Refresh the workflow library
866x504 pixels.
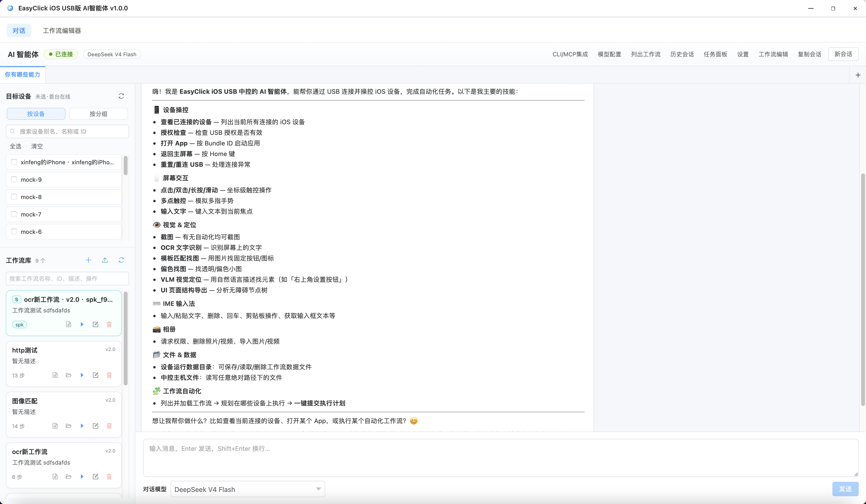click(121, 260)
